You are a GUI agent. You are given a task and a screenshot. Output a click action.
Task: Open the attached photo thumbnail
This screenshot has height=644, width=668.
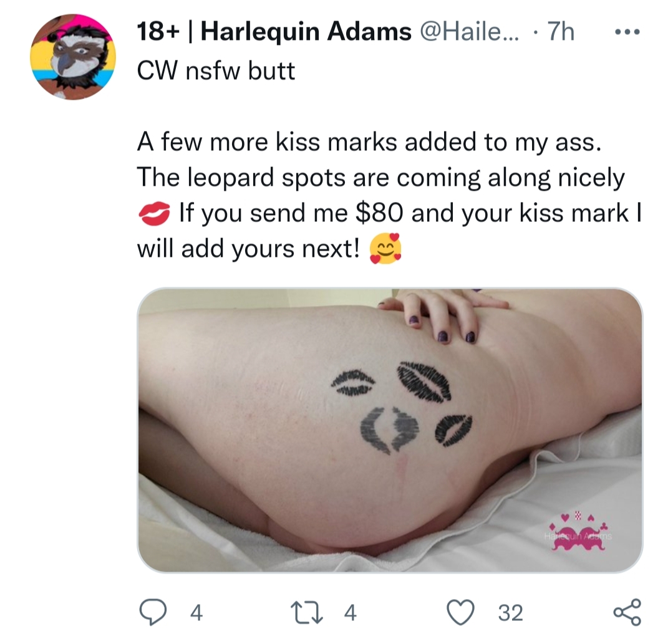(390, 430)
